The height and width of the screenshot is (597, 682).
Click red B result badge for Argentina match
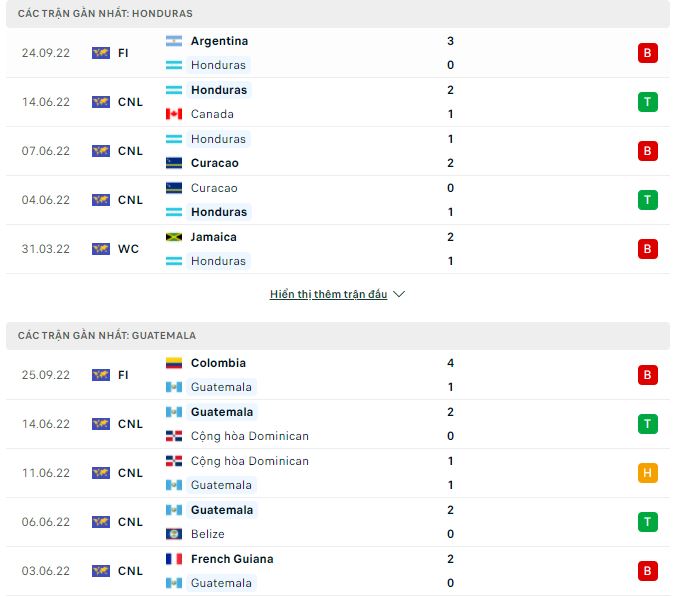(x=647, y=53)
